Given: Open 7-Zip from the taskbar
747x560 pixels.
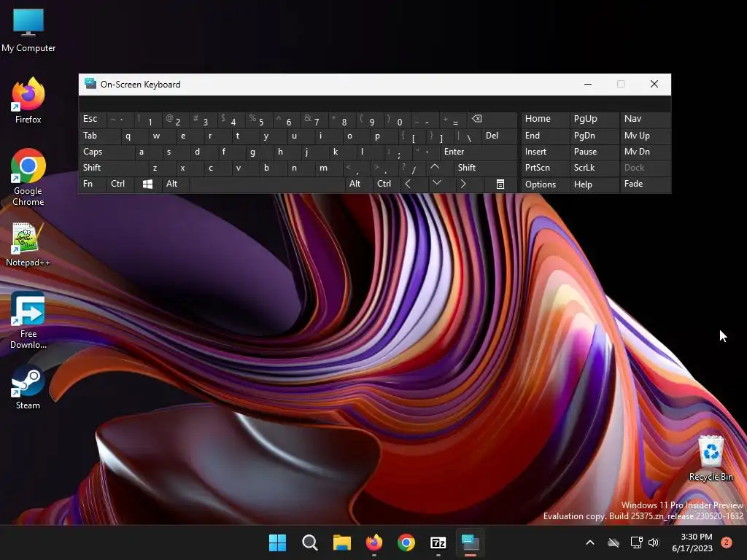Looking at the screenshot, I should click(x=438, y=542).
